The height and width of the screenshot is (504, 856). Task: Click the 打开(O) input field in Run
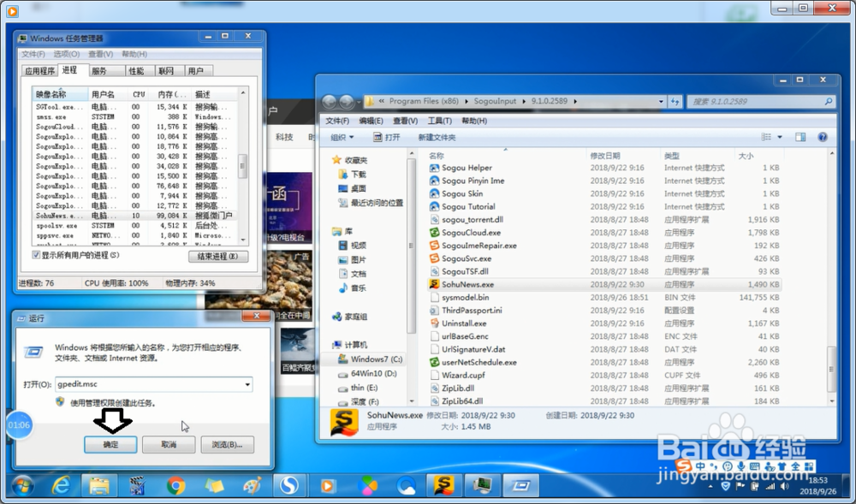click(x=154, y=384)
